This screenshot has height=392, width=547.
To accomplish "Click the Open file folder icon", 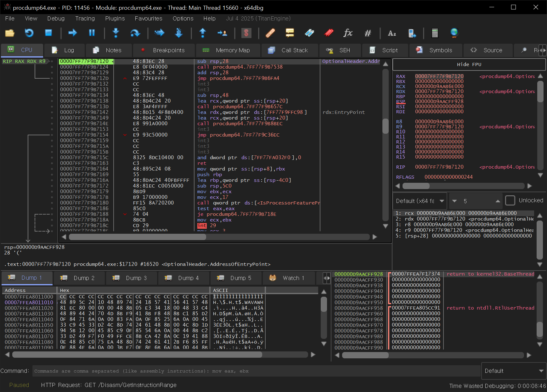I will tap(10, 33).
